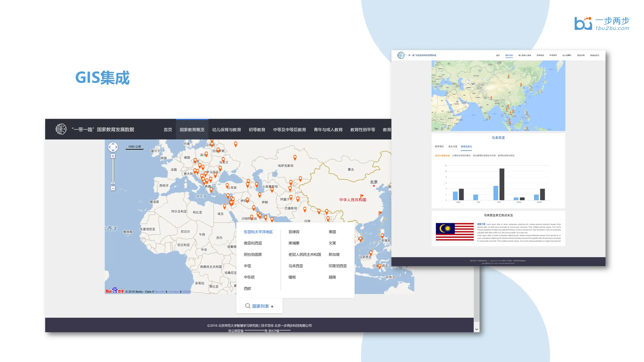Image resolution: width=644 pixels, height=362 pixels.
Task: Select 南亚和西亚 region in list
Action: point(253,243)
